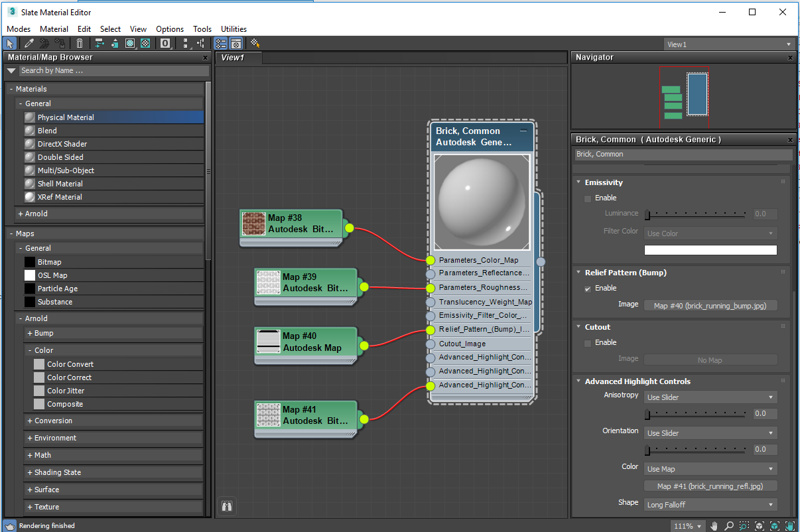Open the Utilities menu

tap(233, 29)
